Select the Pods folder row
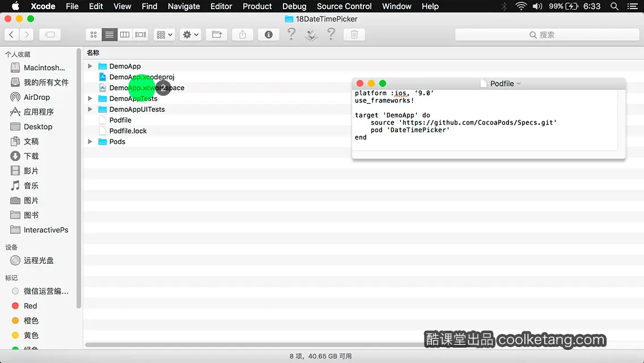The image size is (644, 363). pos(117,141)
